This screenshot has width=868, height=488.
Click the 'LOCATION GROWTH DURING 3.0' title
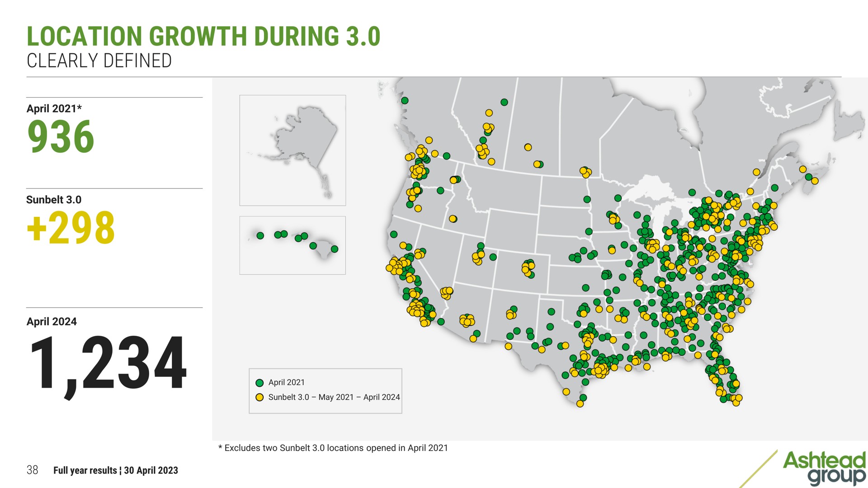(x=203, y=37)
